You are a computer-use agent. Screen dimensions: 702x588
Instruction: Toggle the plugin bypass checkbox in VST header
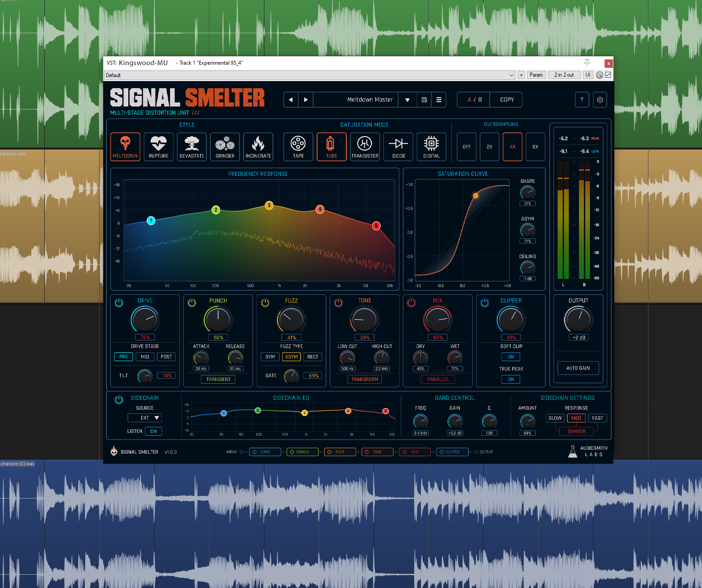pyautogui.click(x=608, y=75)
